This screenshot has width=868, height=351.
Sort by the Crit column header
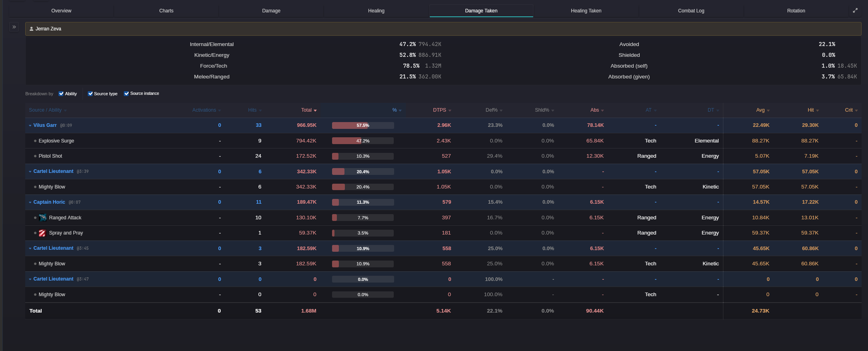click(851, 110)
